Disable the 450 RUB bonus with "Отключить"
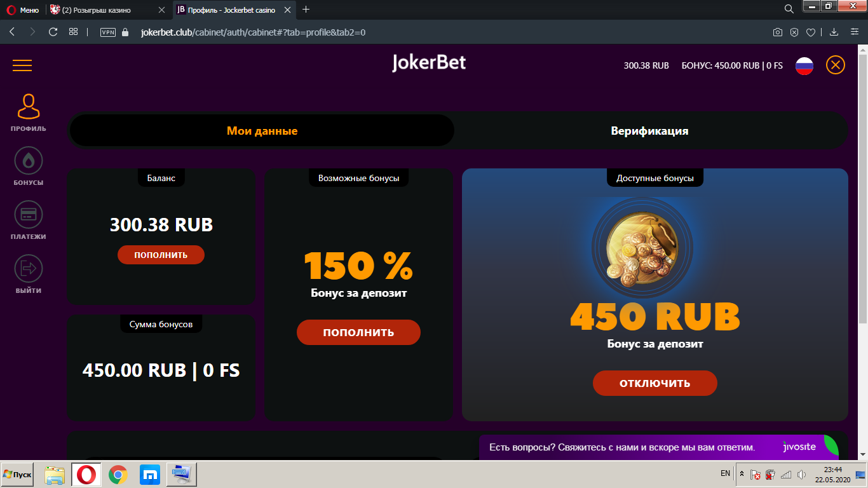Image resolution: width=868 pixels, height=488 pixels. (655, 383)
